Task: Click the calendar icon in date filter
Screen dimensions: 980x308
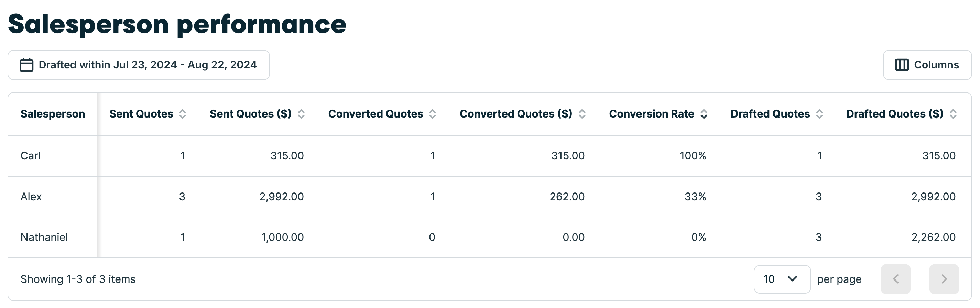Action: pyautogui.click(x=26, y=65)
